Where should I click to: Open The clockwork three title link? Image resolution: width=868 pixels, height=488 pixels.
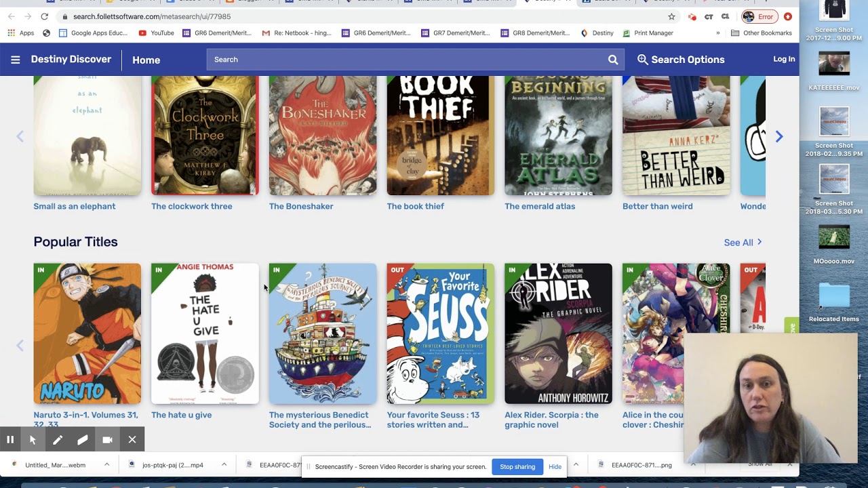pyautogui.click(x=192, y=206)
